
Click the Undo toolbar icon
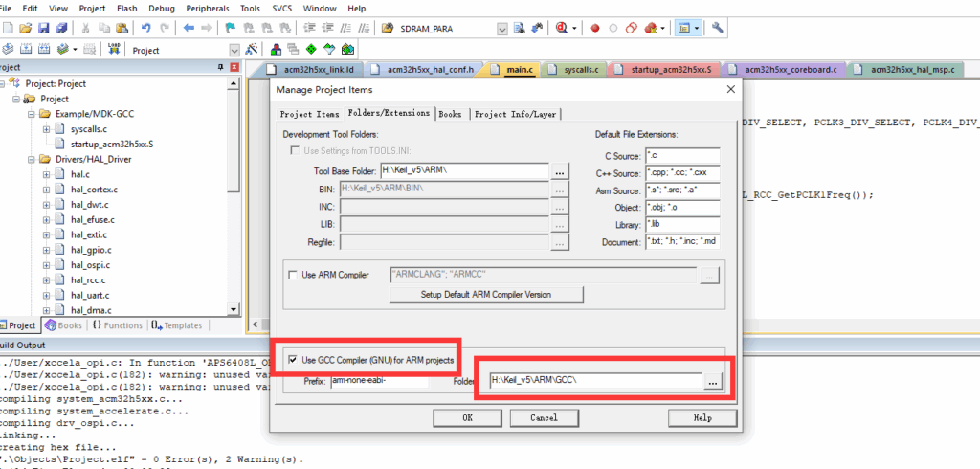pos(146,28)
